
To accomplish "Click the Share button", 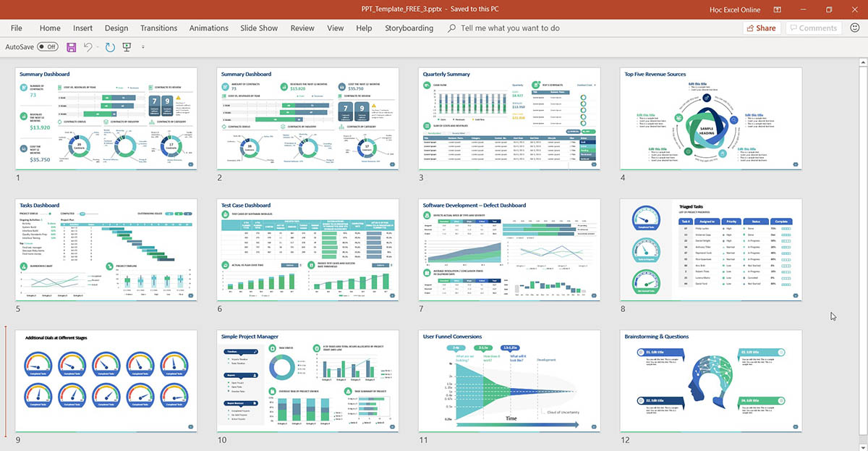I will point(759,28).
